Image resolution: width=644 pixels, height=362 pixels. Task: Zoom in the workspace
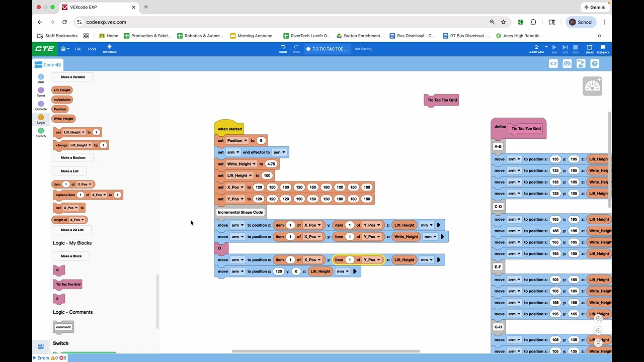pyautogui.click(x=598, y=319)
